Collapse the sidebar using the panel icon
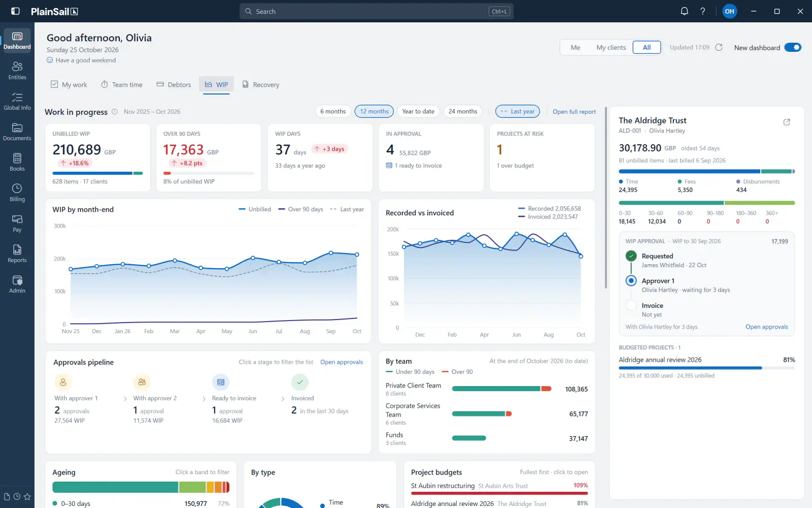Screen dimensions: 812x508 click(x=16, y=11)
